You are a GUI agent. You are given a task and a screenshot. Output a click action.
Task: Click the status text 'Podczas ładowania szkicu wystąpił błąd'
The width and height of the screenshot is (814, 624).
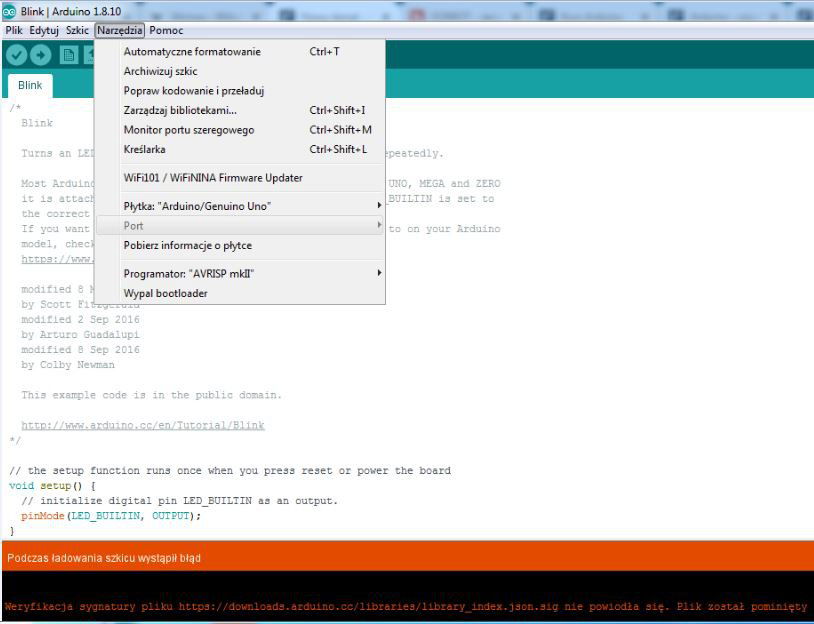(104, 558)
